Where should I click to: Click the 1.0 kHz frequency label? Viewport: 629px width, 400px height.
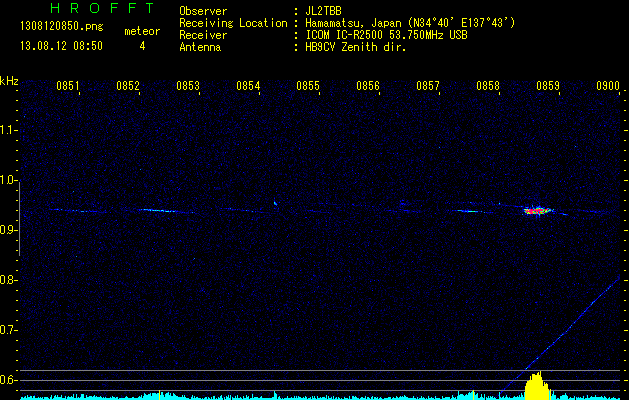pyautogui.click(x=7, y=180)
